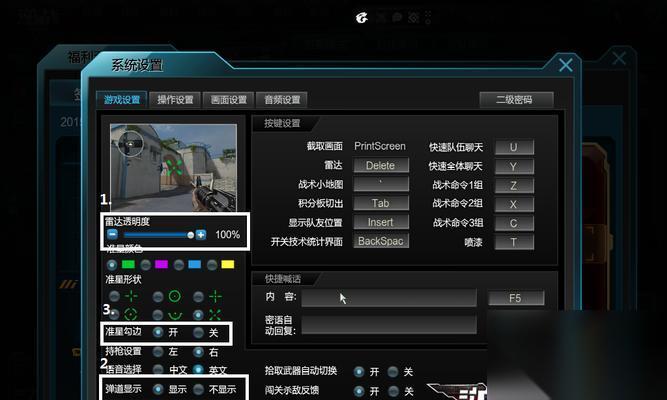Close the background 福利 window
The height and width of the screenshot is (400, 667).
pyautogui.click(x=619, y=58)
